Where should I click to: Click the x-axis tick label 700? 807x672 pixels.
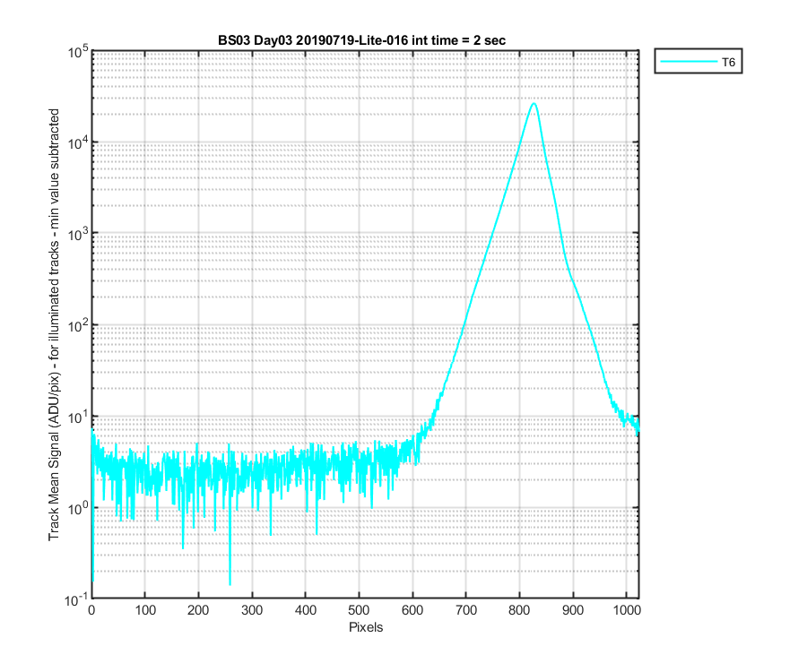coord(465,610)
